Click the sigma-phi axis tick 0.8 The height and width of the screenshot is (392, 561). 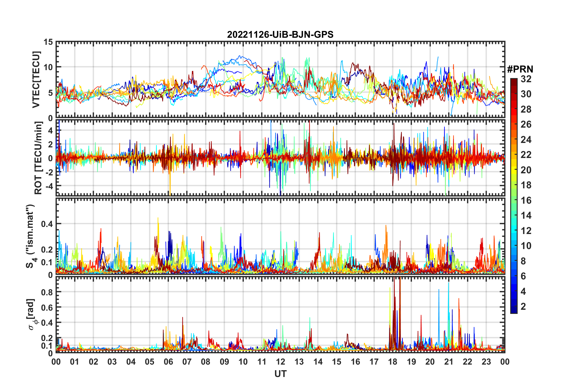(47, 292)
